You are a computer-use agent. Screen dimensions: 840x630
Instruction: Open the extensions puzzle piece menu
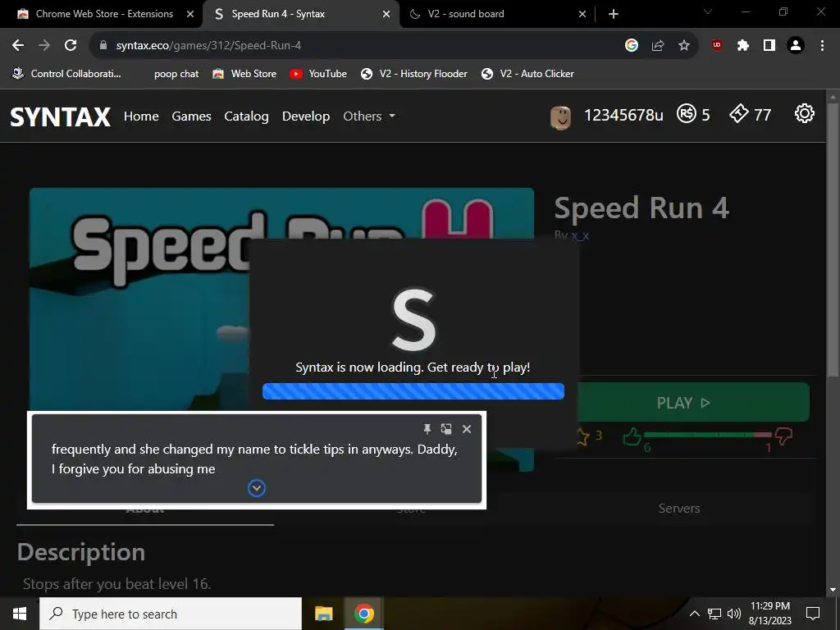click(x=743, y=46)
